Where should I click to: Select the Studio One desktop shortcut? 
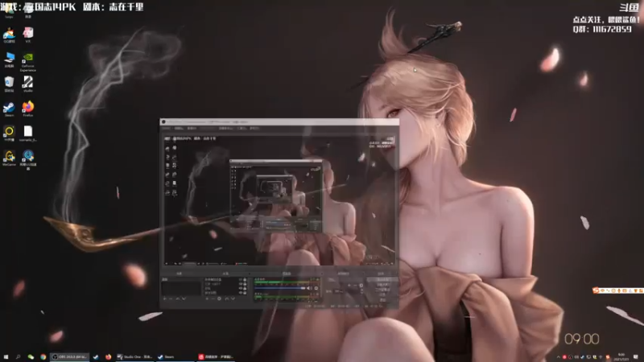(x=28, y=84)
